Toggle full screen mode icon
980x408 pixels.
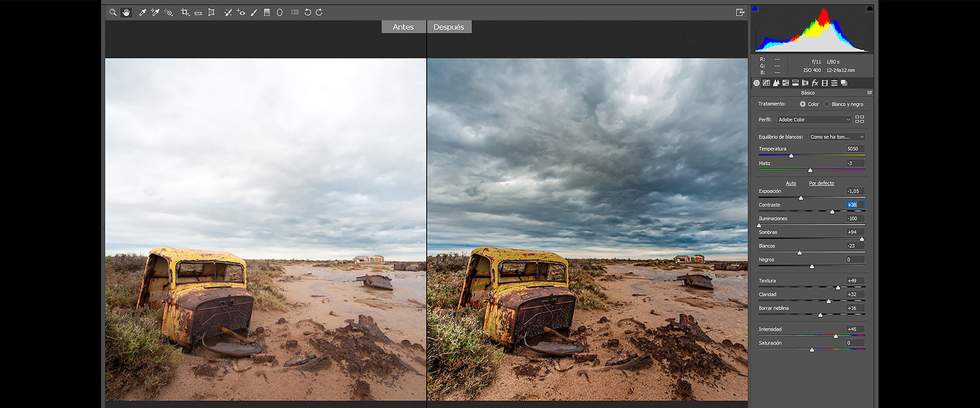(740, 12)
